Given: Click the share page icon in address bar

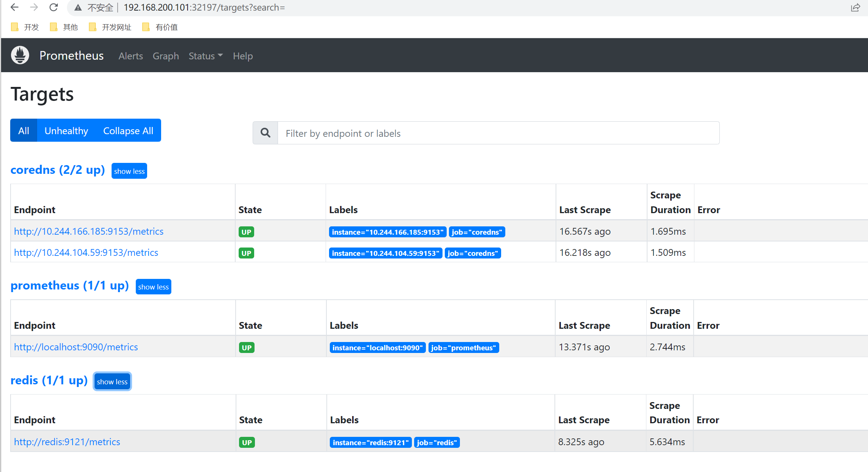Looking at the screenshot, I should tap(856, 8).
